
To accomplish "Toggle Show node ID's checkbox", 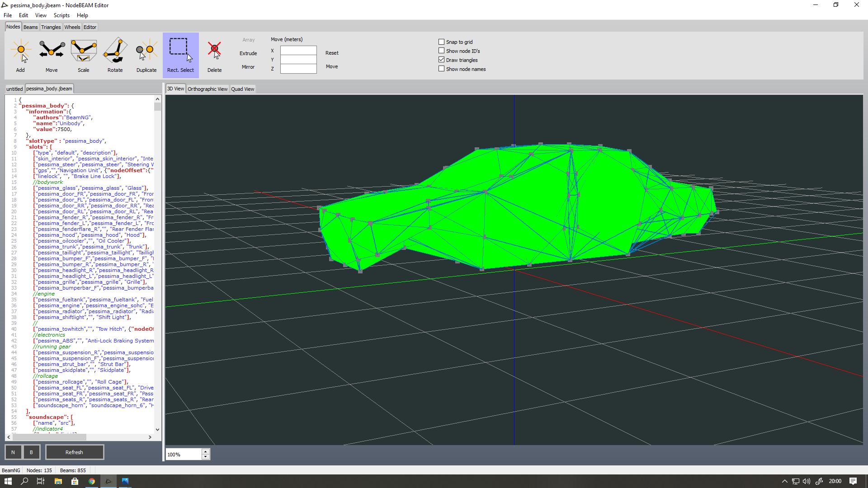I will (x=442, y=51).
